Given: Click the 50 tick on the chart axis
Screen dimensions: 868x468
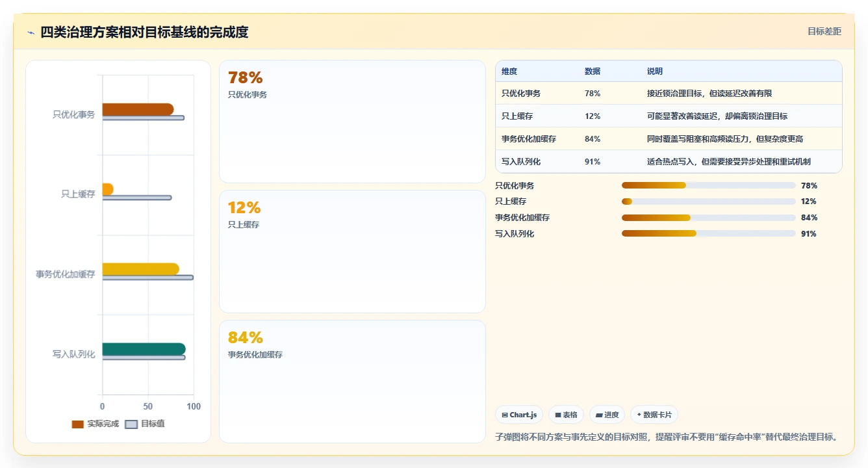Looking at the screenshot, I should click(148, 406).
